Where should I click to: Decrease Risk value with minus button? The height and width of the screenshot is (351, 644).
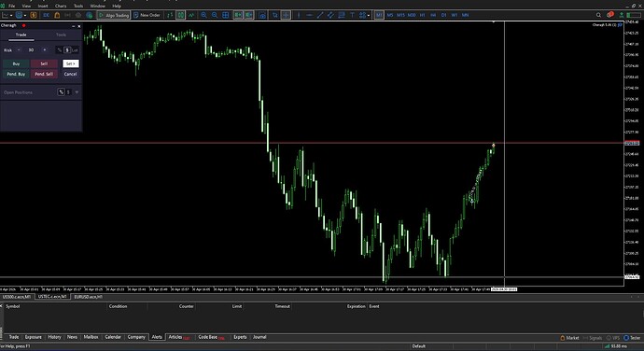(x=19, y=50)
